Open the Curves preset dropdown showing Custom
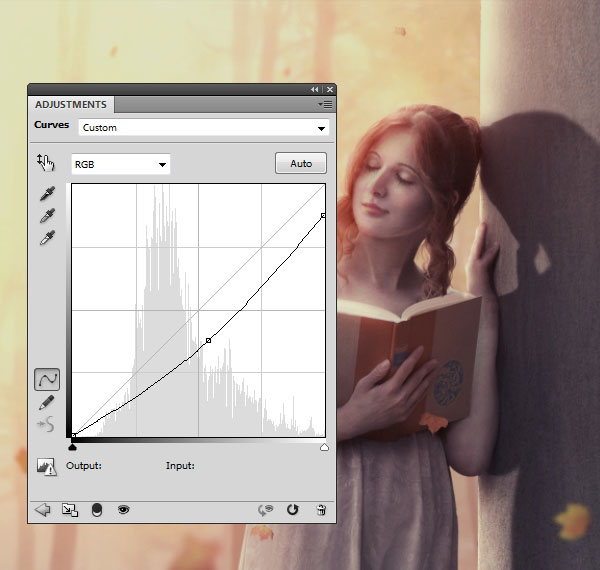This screenshot has width=600, height=570. tap(204, 128)
